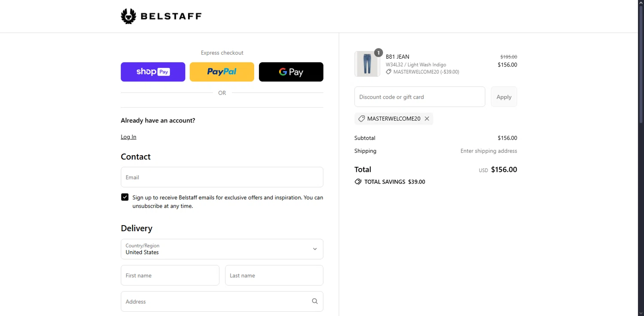Click the USD $156.00 total amount

point(498,169)
